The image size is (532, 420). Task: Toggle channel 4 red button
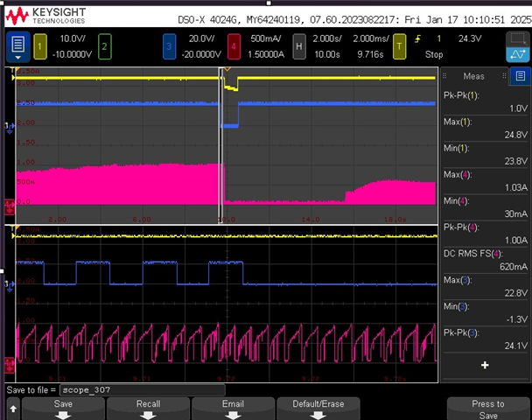(x=234, y=46)
